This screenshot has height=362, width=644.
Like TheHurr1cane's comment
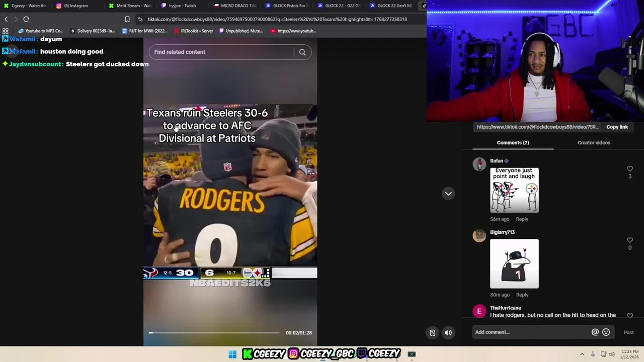pyautogui.click(x=629, y=315)
